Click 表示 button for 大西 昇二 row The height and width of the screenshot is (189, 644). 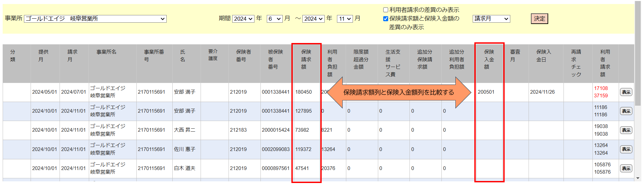coord(626,130)
